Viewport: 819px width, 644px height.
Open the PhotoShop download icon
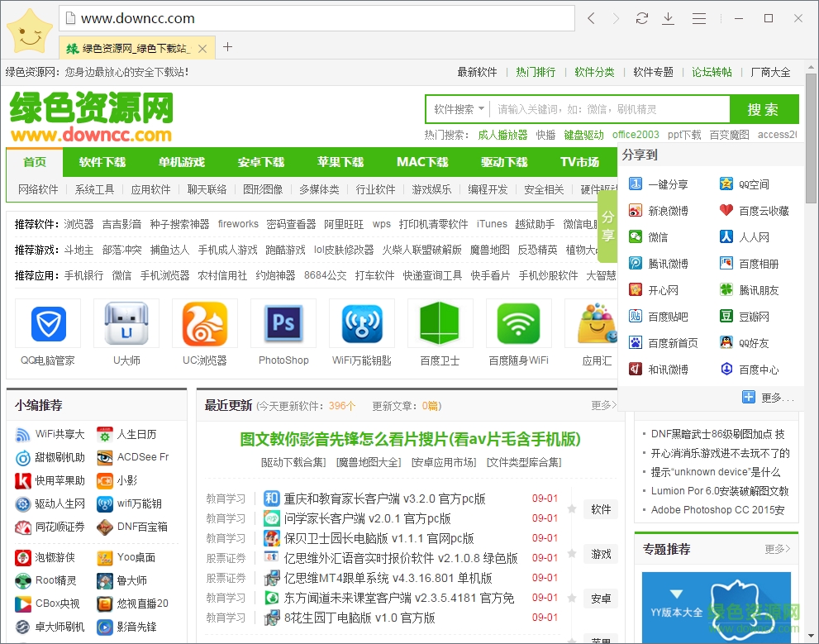click(283, 323)
